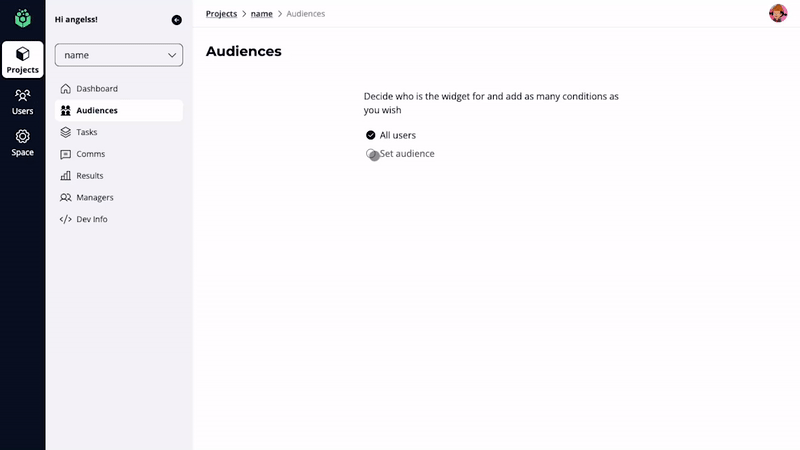The width and height of the screenshot is (800, 450).
Task: Click the Audiences people icon
Action: [x=65, y=110]
